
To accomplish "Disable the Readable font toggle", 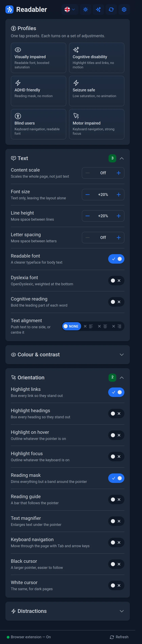I will (116, 259).
